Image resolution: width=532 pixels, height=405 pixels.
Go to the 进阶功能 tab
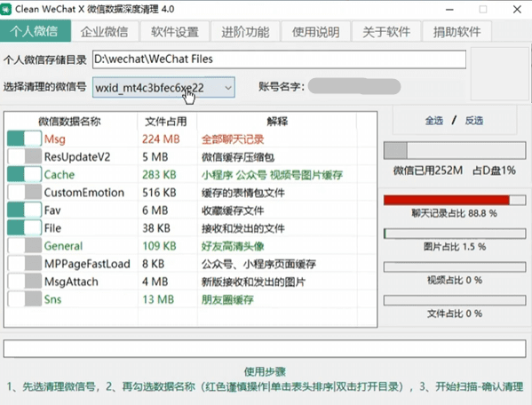tap(245, 32)
